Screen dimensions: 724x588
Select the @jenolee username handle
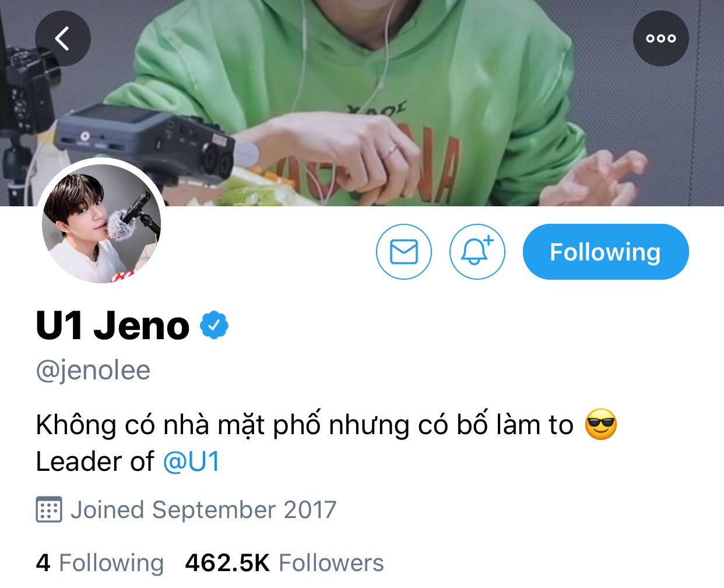point(93,371)
